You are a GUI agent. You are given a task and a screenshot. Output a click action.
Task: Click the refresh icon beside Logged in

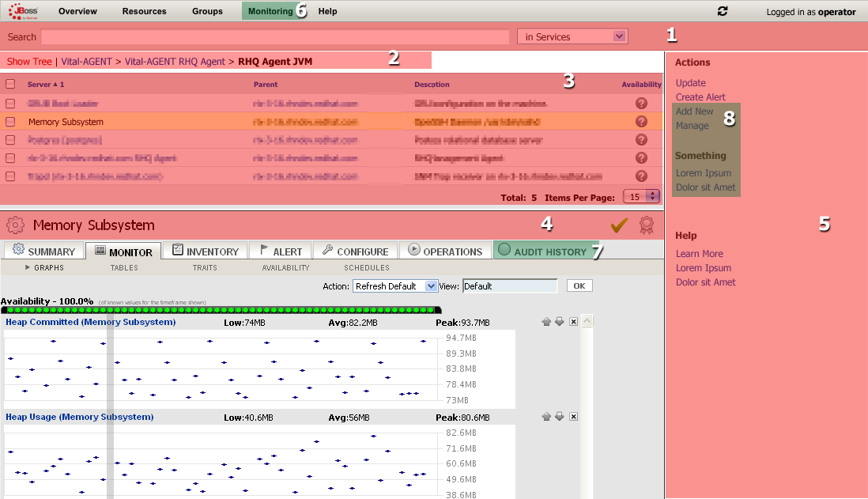click(723, 11)
